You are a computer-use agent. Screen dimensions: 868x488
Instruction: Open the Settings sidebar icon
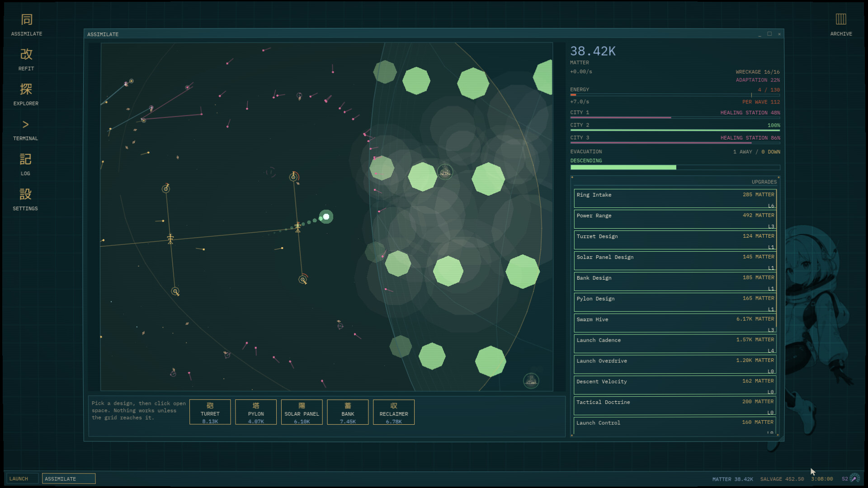(x=25, y=199)
